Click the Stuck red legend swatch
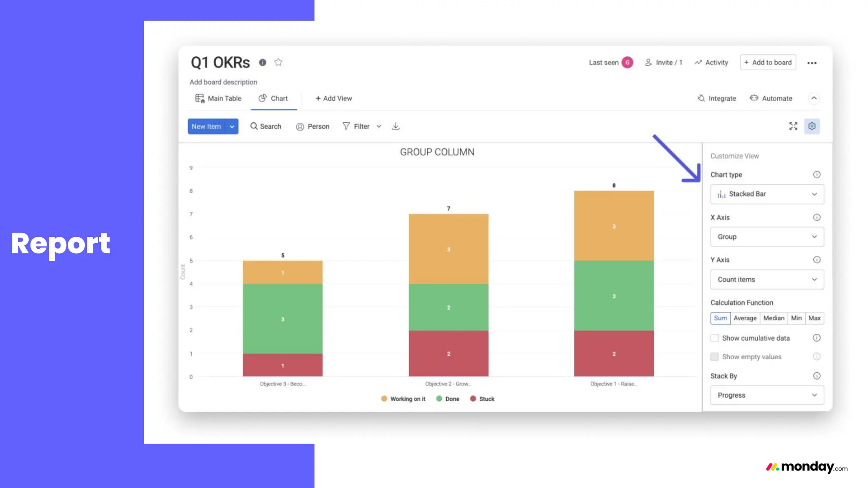The image size is (868, 488). [473, 399]
